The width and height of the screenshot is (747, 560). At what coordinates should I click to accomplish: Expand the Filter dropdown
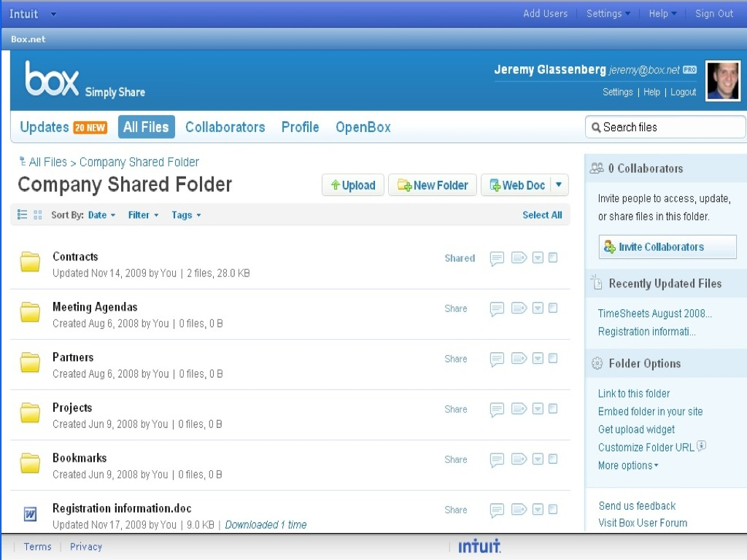coord(144,215)
